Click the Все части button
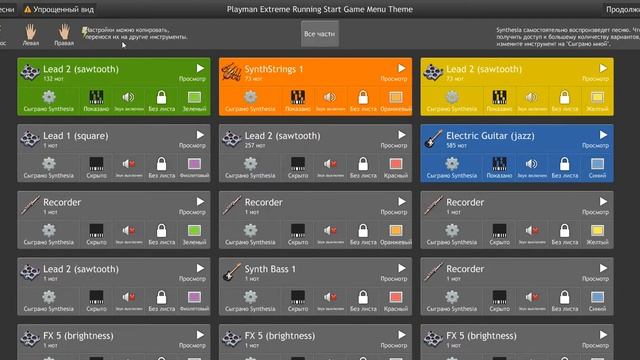Screen dimensions: 640x360 pos(320,34)
